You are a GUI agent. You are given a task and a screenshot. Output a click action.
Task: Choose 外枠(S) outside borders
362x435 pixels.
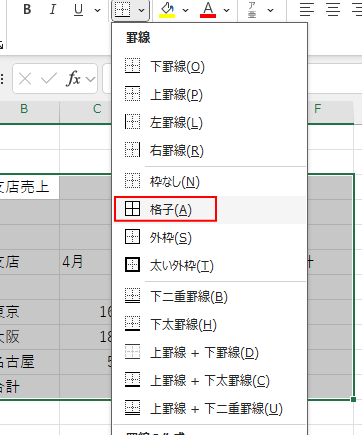(x=209, y=238)
